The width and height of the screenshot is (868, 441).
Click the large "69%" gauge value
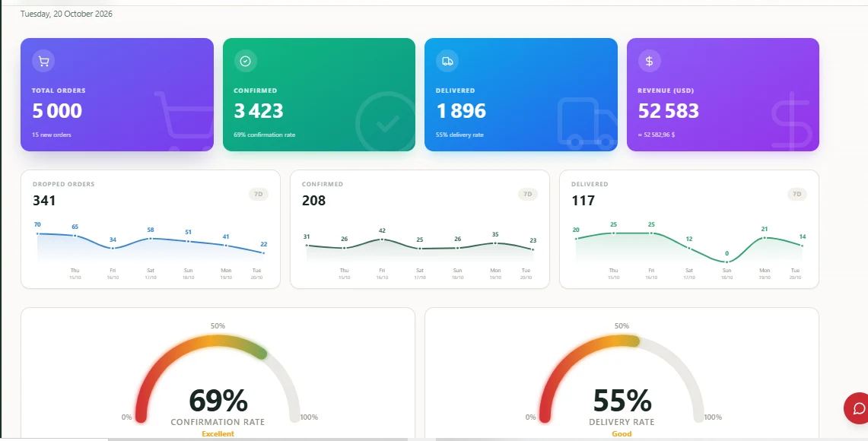pos(218,401)
